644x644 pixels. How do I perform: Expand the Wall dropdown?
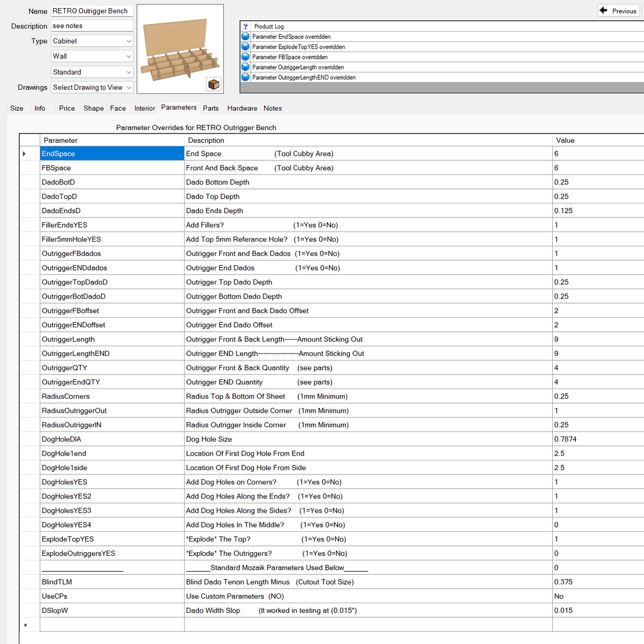(92, 56)
